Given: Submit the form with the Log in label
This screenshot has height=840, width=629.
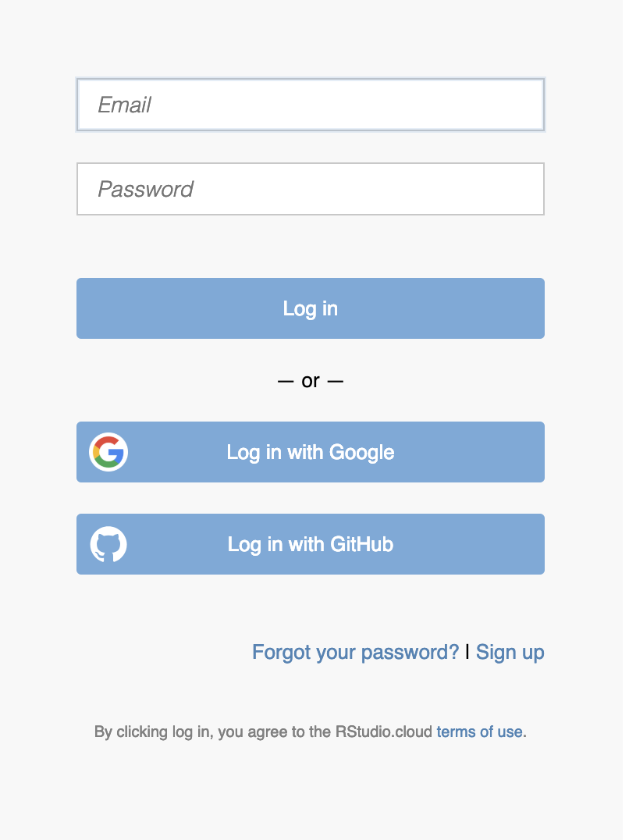Looking at the screenshot, I should tap(310, 308).
